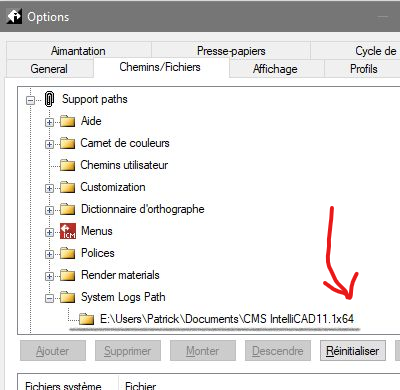Select the Carnet de couleurs entry
Viewport: 400px width, 390px height.
tap(125, 143)
